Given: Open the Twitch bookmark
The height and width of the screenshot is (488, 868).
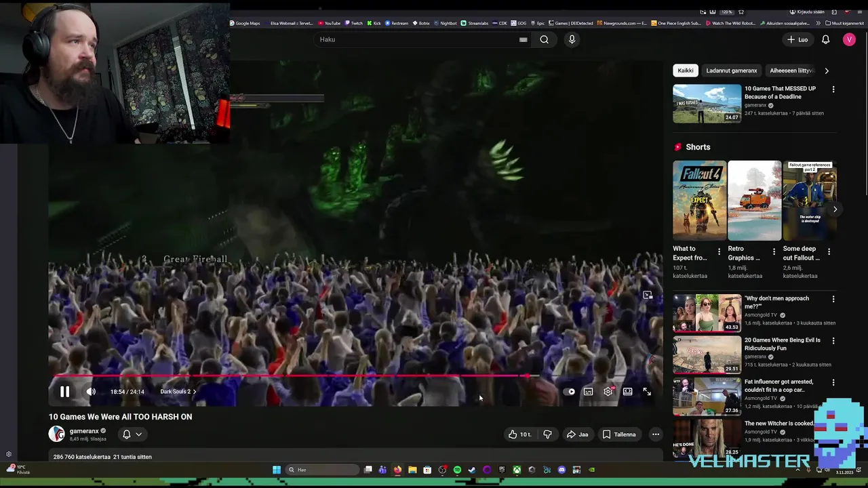Looking at the screenshot, I should coord(353,23).
